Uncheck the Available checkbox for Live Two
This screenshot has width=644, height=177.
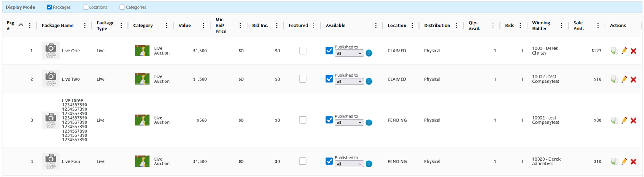pos(329,79)
